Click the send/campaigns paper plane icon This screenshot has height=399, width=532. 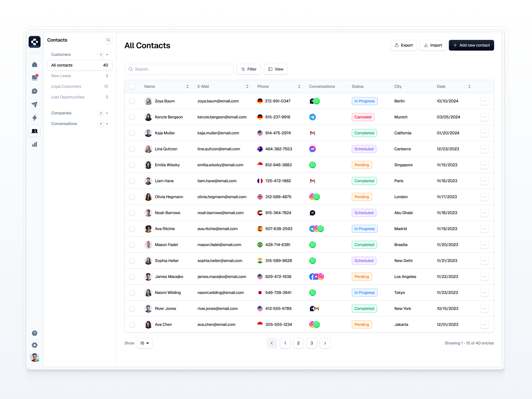34,104
